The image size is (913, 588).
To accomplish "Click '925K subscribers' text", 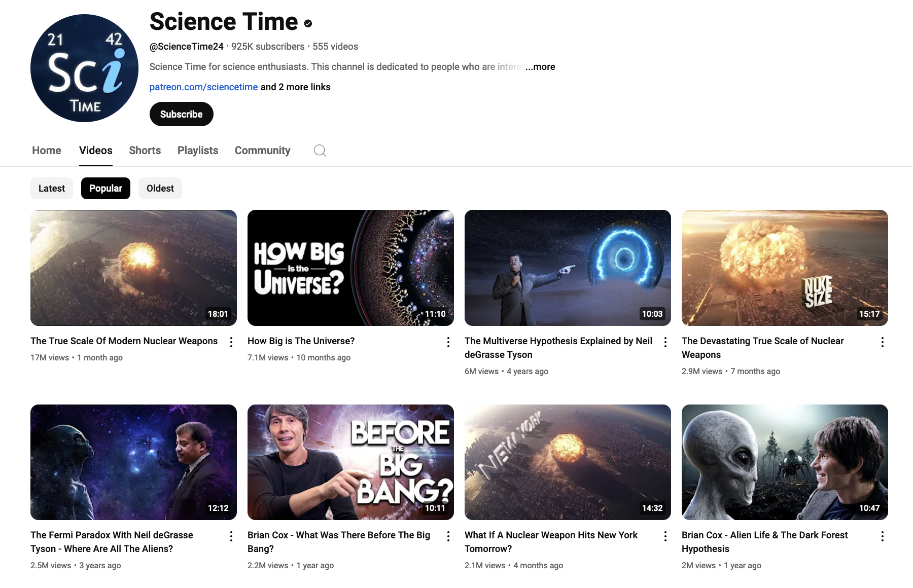I will coord(268,47).
